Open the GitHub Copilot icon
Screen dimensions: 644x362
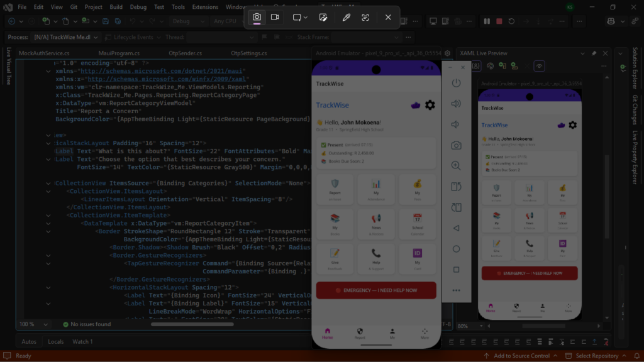tap(611, 21)
